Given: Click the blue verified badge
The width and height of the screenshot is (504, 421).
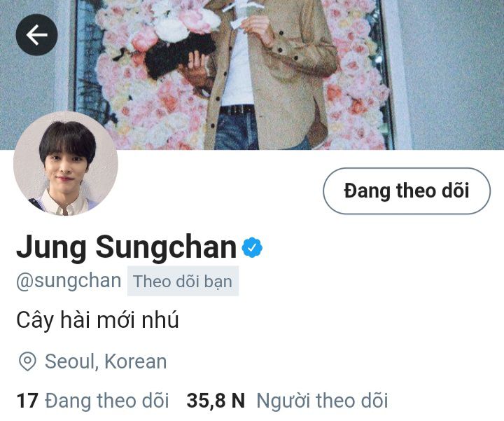Looking at the screenshot, I should point(252,247).
